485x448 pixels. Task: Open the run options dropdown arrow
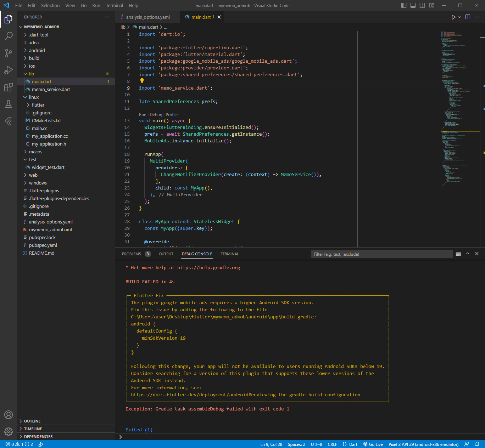point(459,17)
